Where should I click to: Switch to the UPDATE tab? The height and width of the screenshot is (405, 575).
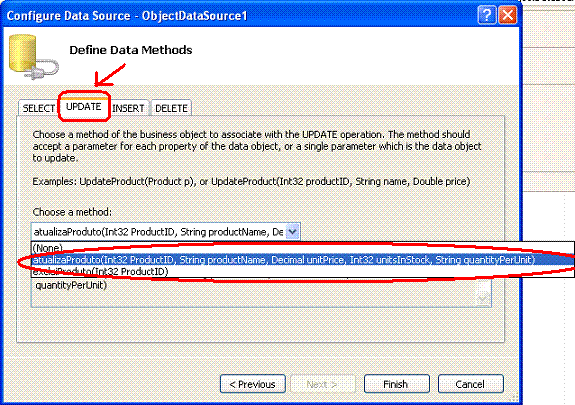[x=84, y=106]
